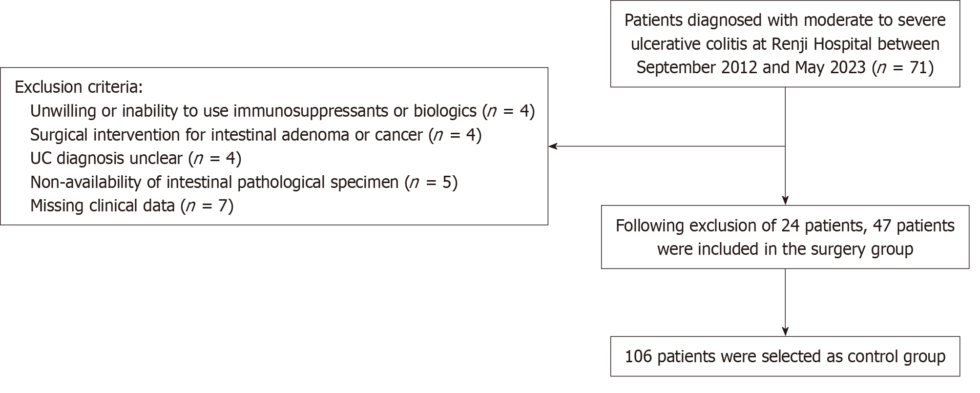This screenshot has width=980, height=393.
Task: Click the 'n = 71' count
Action: pos(902,67)
